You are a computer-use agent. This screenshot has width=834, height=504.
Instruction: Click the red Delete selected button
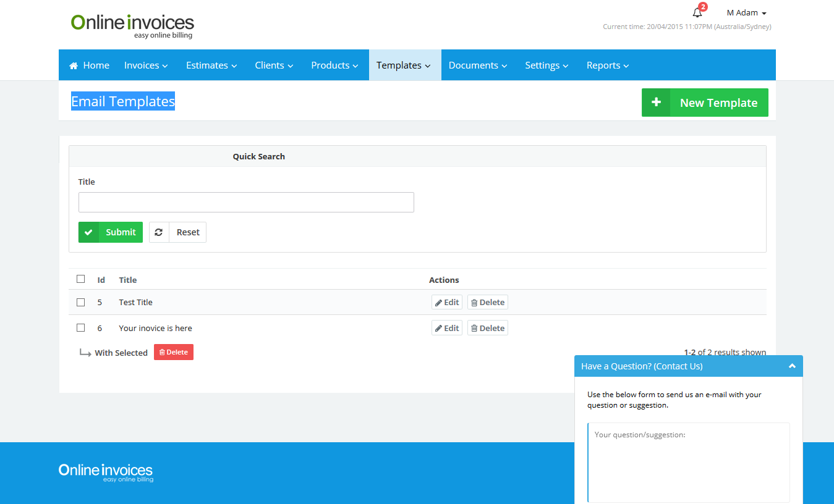click(174, 352)
